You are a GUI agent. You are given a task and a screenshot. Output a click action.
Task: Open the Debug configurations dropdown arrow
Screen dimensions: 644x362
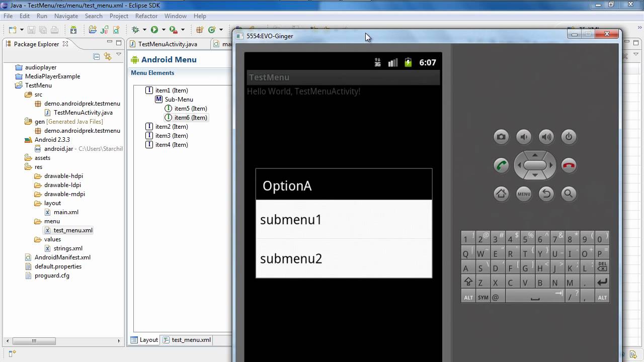click(144, 30)
